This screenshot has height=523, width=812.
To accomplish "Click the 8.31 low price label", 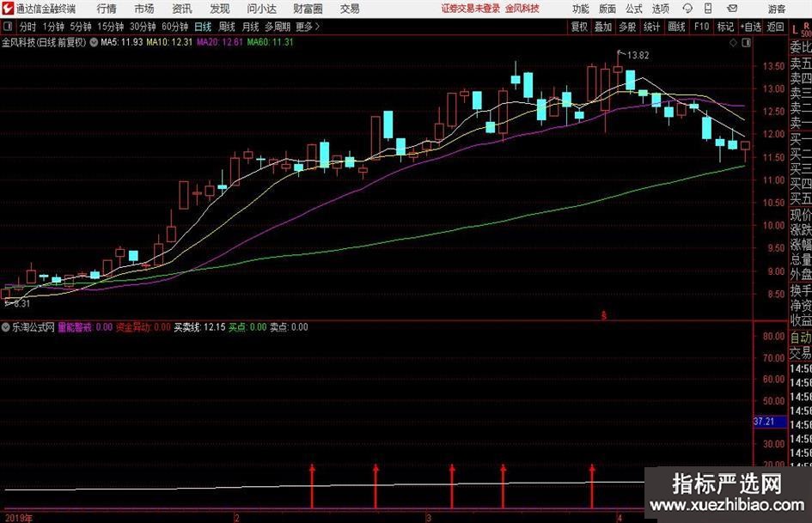I will coord(21,304).
